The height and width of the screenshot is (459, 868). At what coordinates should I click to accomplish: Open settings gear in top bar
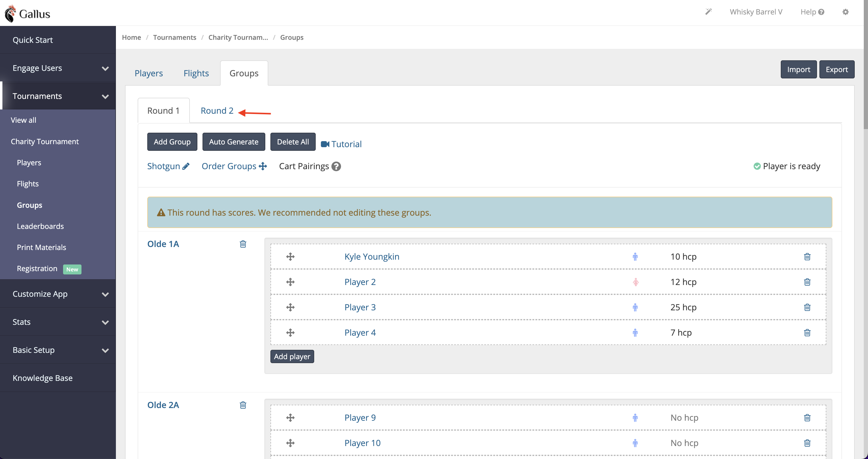(845, 12)
